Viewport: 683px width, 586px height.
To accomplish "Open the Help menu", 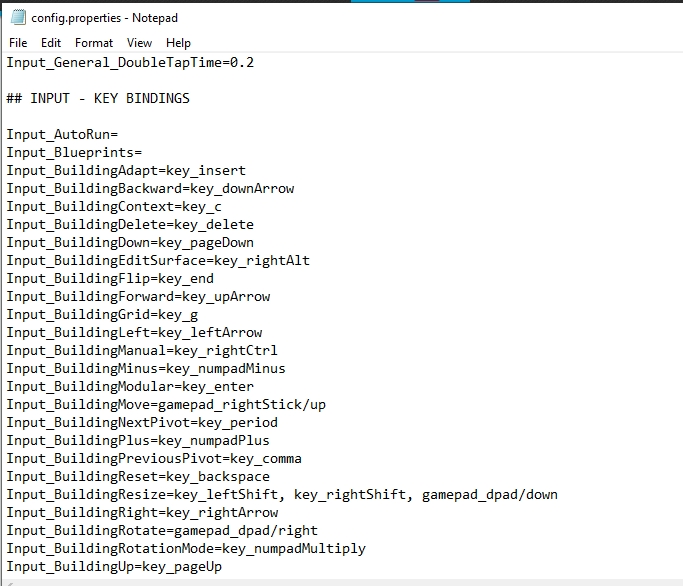I will [179, 43].
